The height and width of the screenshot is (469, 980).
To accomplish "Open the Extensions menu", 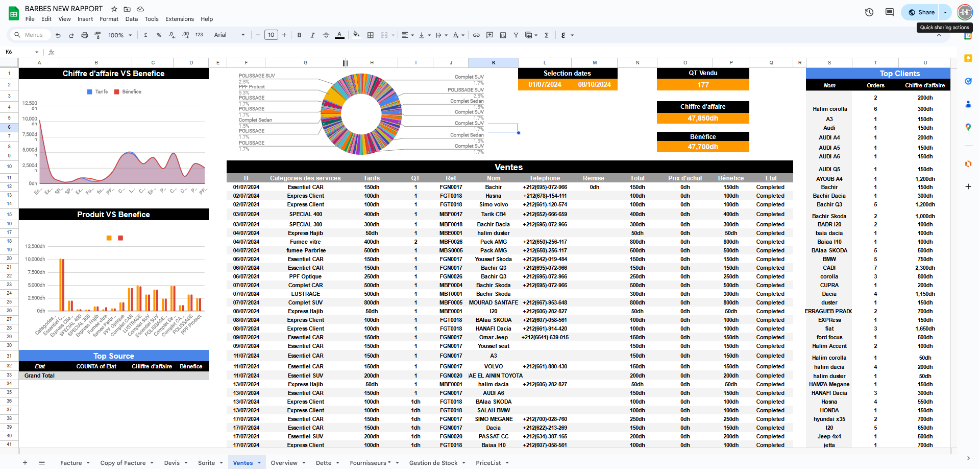I will (x=179, y=19).
